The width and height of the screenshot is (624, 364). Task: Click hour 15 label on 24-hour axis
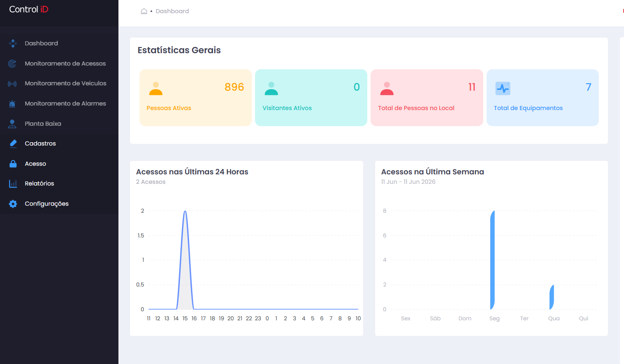click(x=185, y=319)
